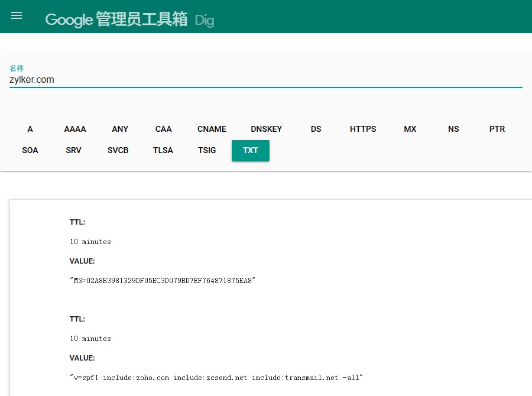Click the second TTL: label
This screenshot has height=396, width=532.
[77, 319]
